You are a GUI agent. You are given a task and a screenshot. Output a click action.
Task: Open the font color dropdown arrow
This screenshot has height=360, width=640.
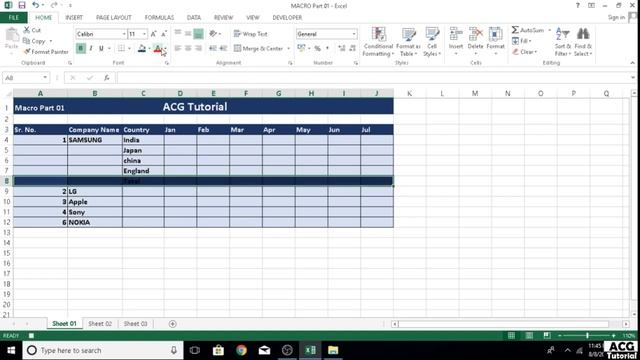pos(165,49)
